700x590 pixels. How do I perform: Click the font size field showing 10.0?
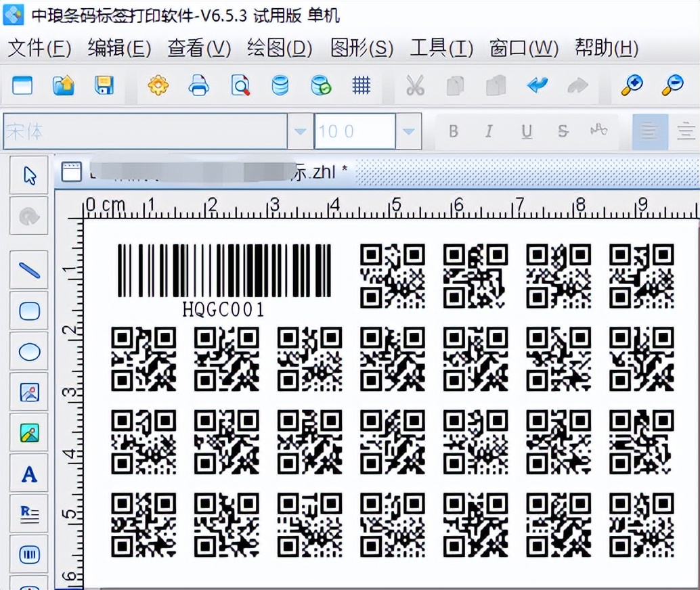pyautogui.click(x=355, y=131)
